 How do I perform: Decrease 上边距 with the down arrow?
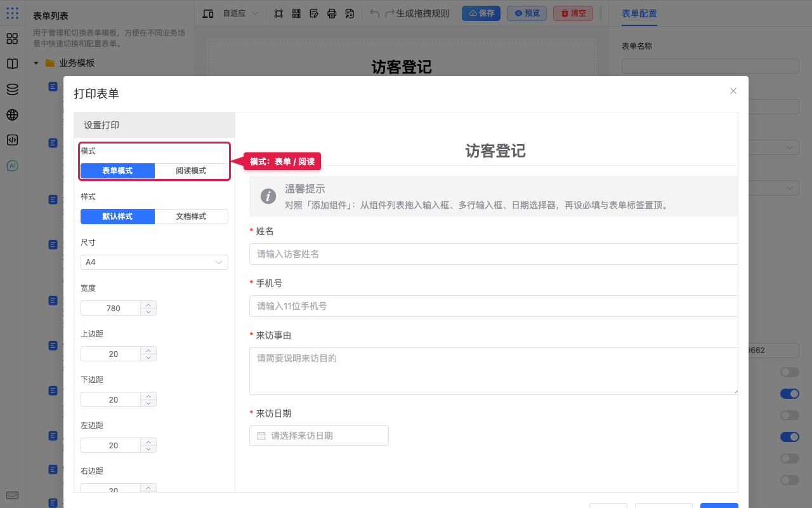click(148, 358)
